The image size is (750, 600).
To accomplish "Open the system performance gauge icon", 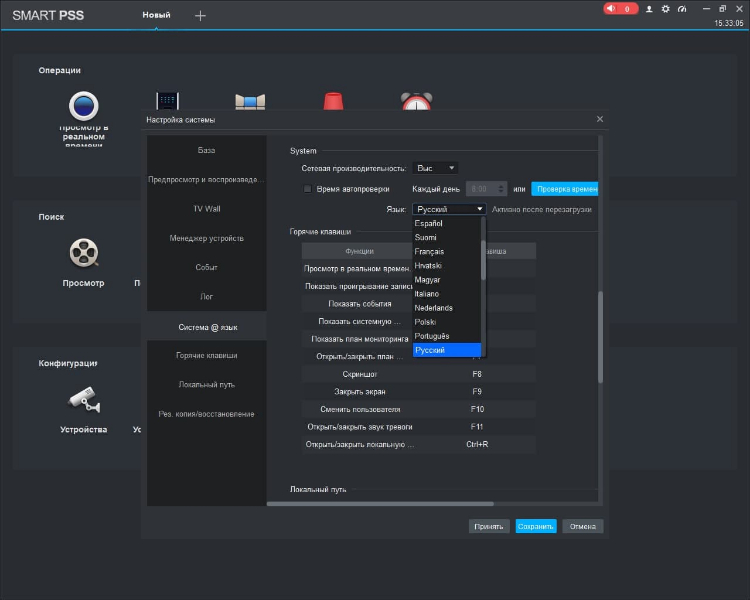I will tap(682, 9).
